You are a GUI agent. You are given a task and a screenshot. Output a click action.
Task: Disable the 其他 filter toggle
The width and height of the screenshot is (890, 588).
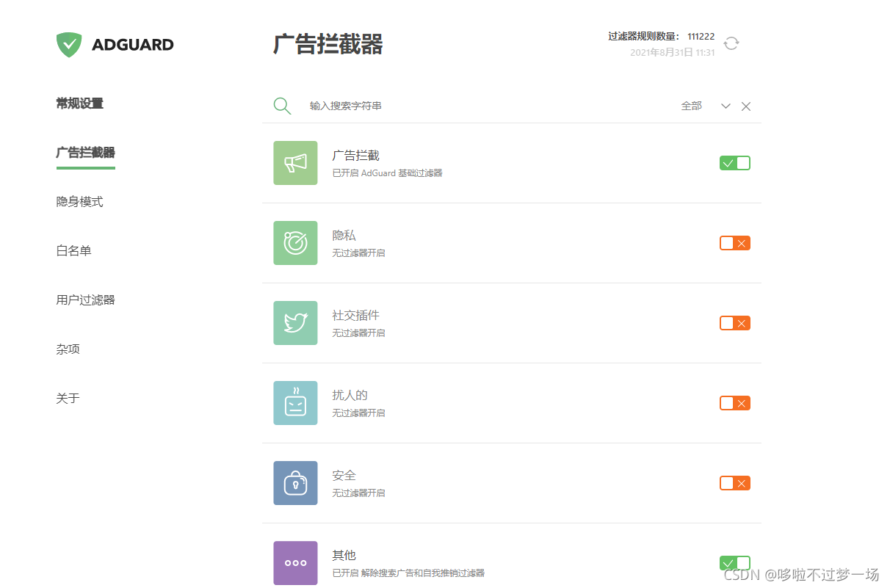(735, 563)
